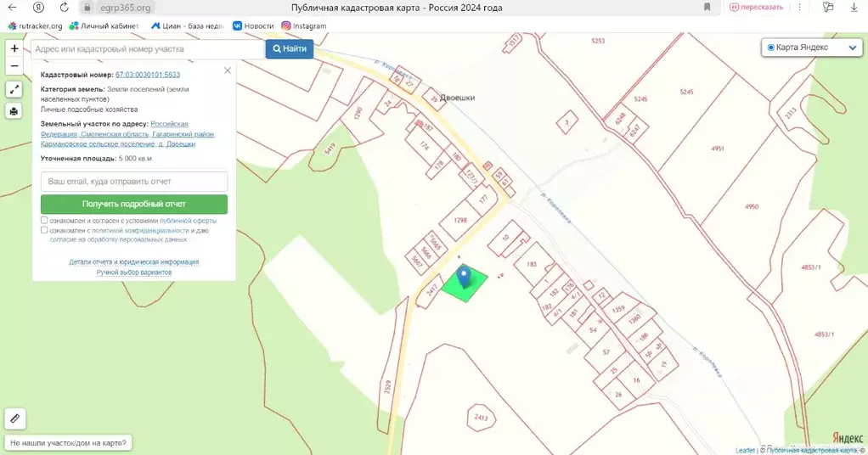Open публичной оферты link
This screenshot has height=455, width=868.
coord(189,221)
